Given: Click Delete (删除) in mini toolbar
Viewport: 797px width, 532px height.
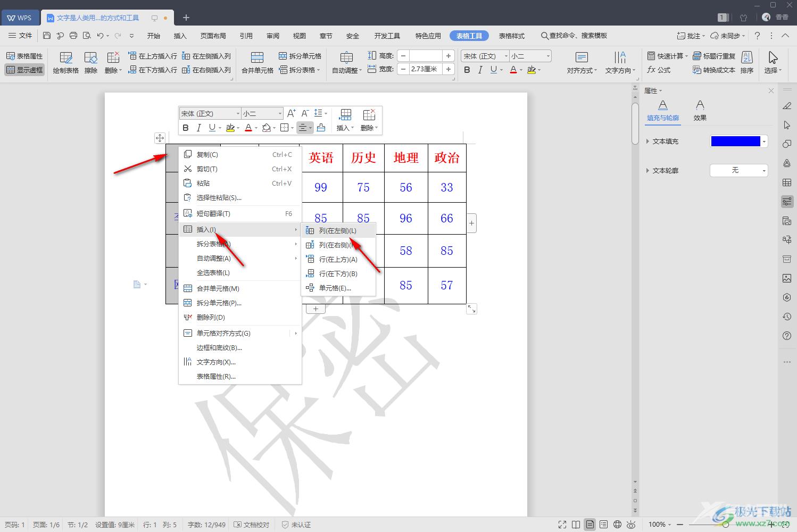Looking at the screenshot, I should [x=369, y=120].
